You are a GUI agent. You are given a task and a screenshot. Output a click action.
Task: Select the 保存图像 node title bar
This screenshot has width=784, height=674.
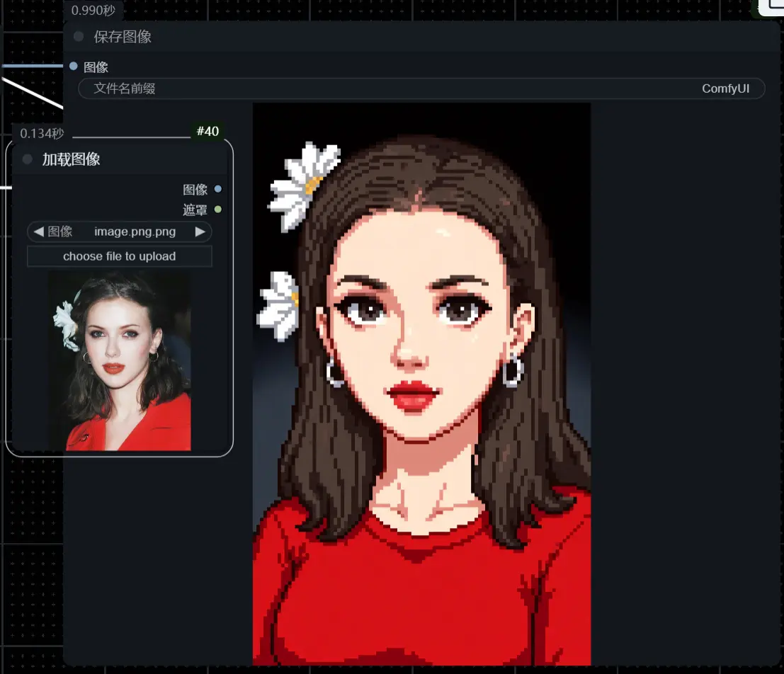425,37
